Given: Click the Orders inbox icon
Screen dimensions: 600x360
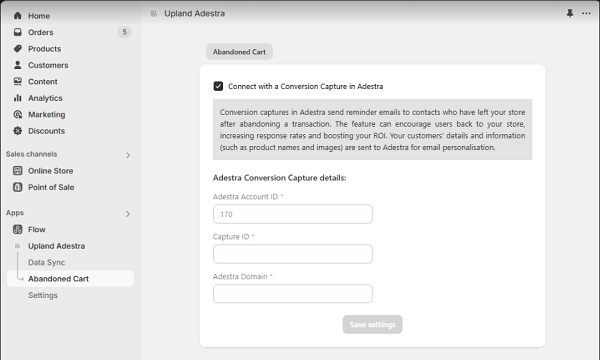Looking at the screenshot, I should tap(18, 32).
